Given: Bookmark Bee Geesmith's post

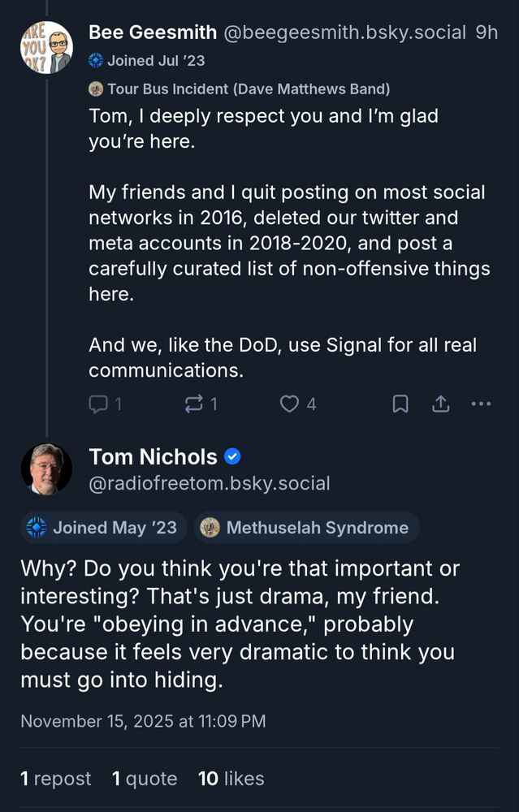Looking at the screenshot, I should [400, 404].
